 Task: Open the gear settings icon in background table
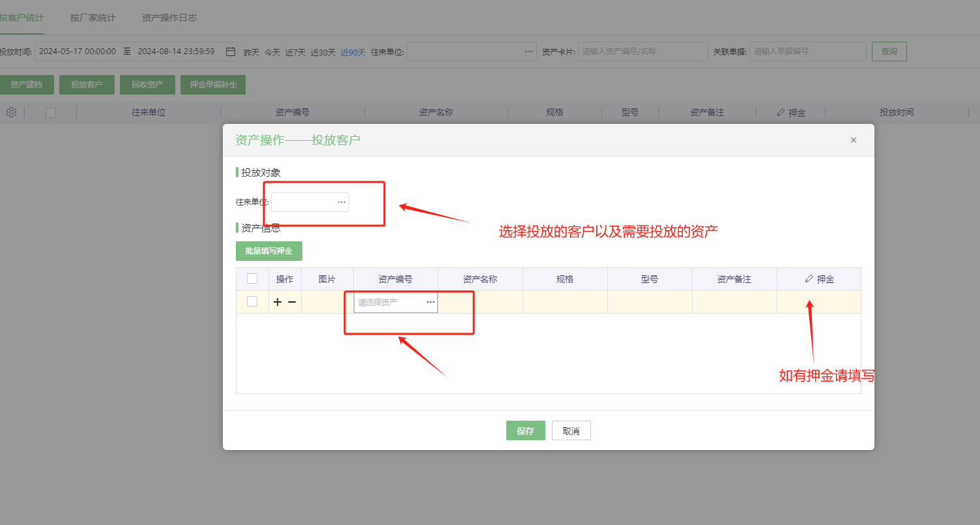tap(11, 112)
